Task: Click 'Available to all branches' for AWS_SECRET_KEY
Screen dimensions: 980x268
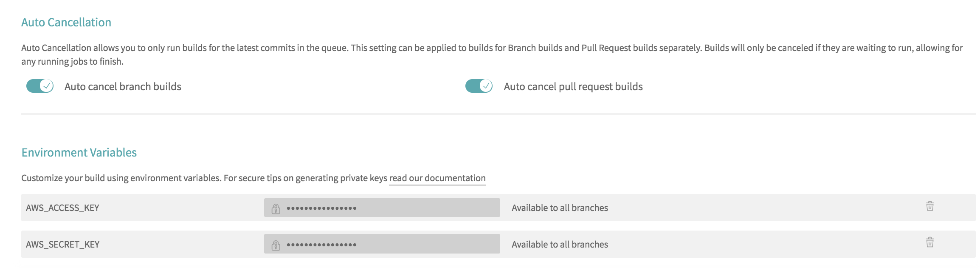Action: [560, 245]
